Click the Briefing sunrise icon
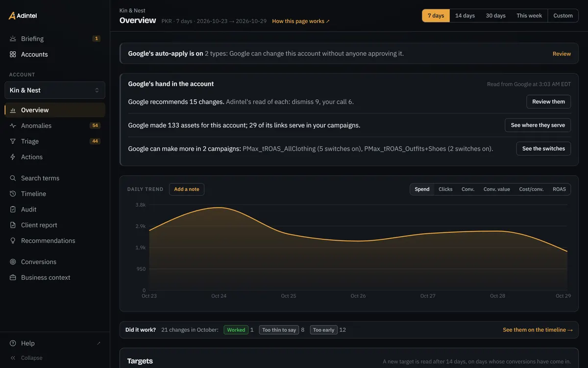588x368 pixels. click(13, 39)
